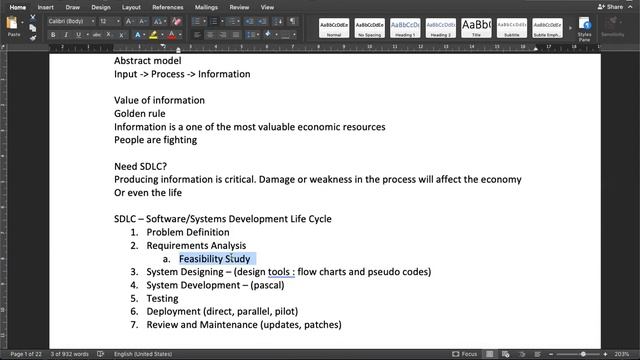Apply the Title style
Viewport: 640px width, 360px height.
[476, 28]
